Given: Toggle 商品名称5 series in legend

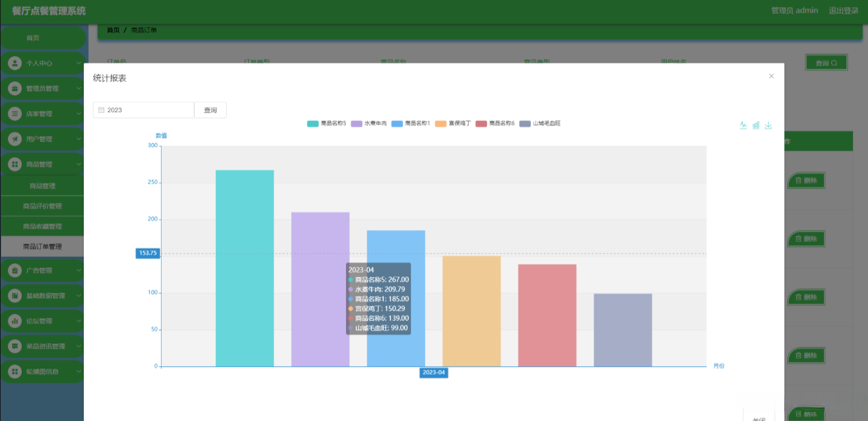Looking at the screenshot, I should pos(326,123).
